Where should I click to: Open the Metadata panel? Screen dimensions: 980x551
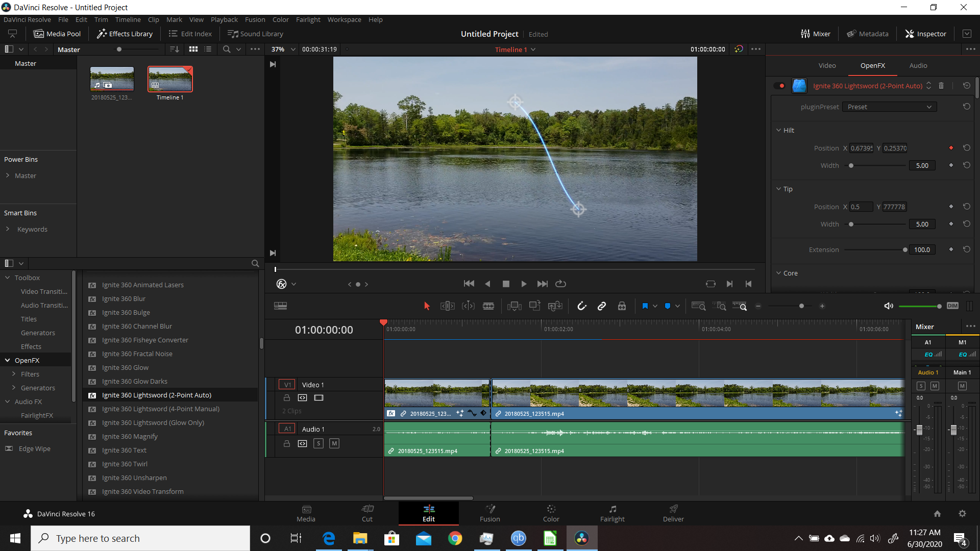click(868, 34)
